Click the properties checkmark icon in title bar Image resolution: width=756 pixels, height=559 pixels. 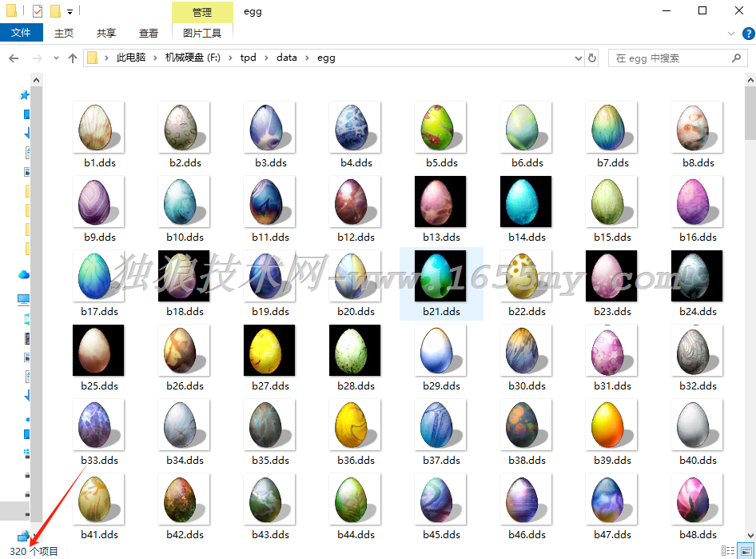tap(38, 11)
